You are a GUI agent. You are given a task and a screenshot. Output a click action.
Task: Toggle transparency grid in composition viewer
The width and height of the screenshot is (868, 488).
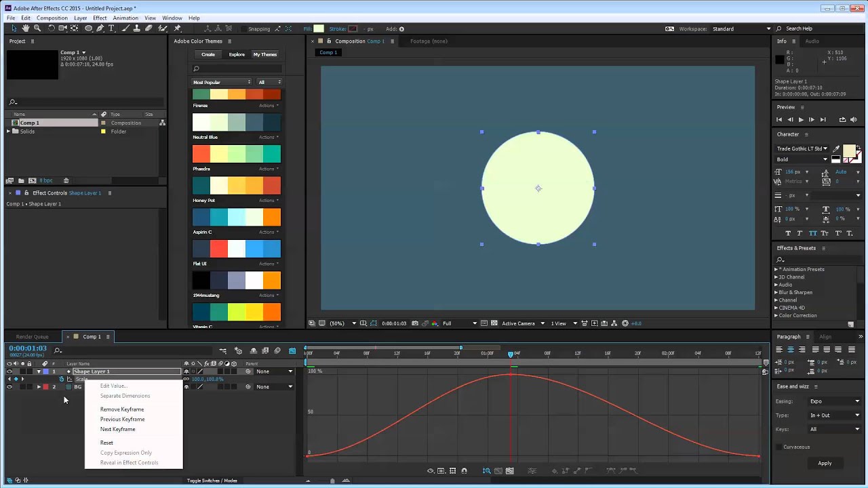coord(494,323)
